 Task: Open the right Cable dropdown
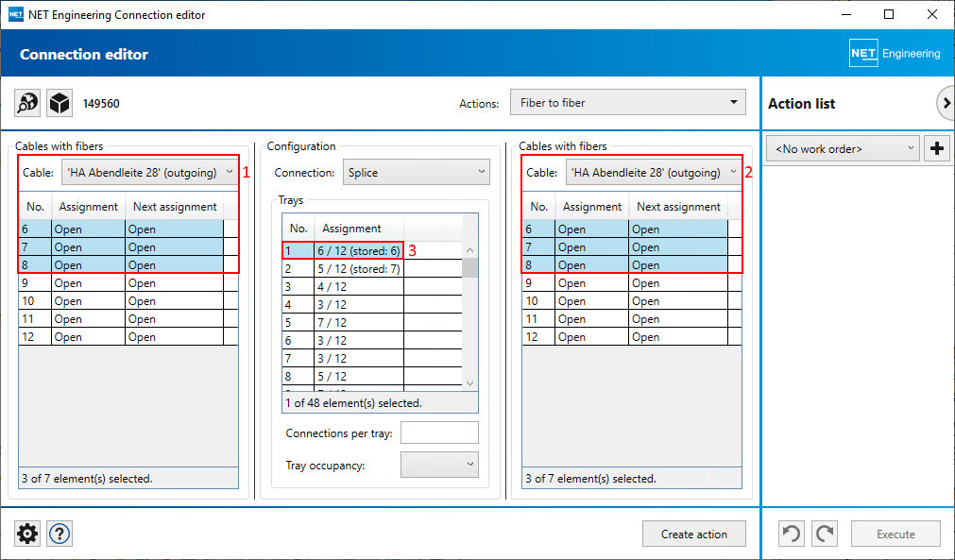(654, 172)
